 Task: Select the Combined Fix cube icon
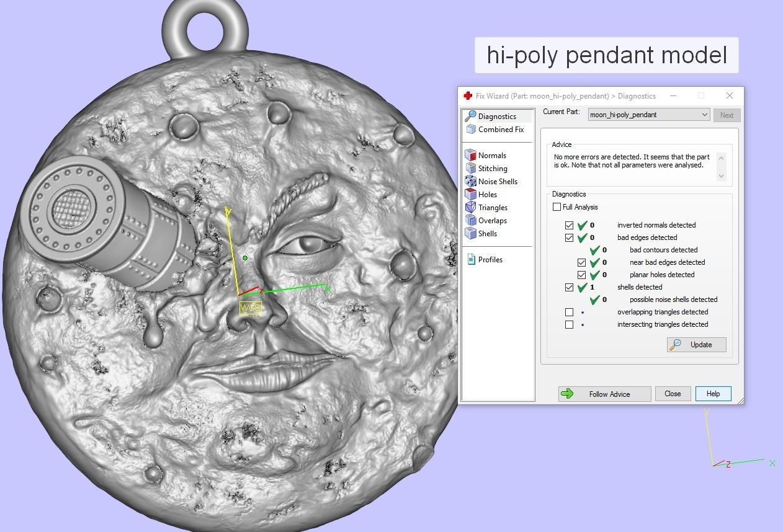click(471, 129)
